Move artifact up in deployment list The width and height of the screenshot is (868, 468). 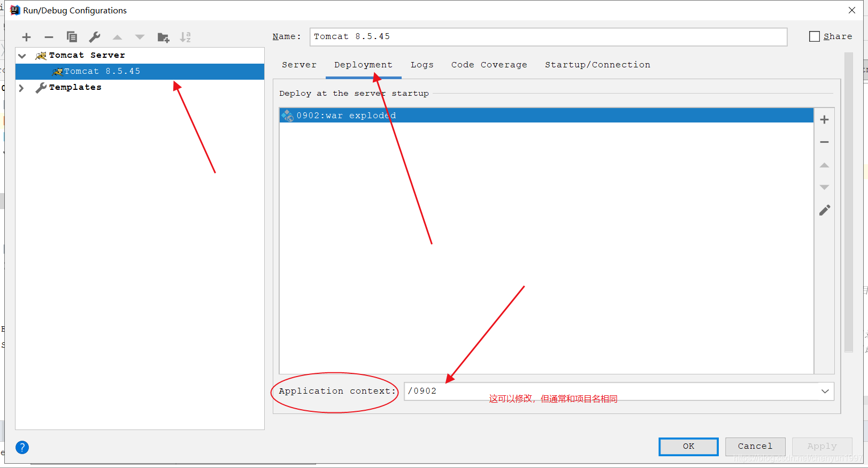(824, 165)
